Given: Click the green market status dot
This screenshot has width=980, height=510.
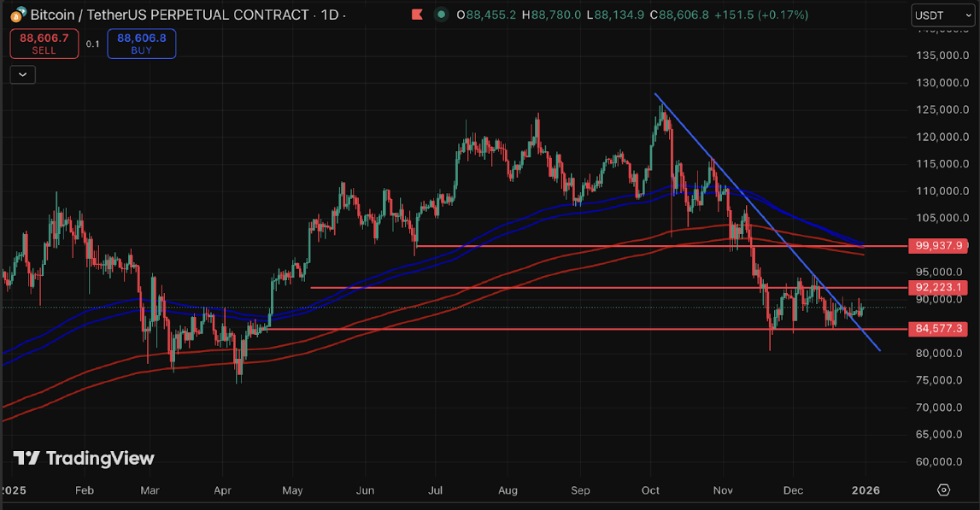Looking at the screenshot, I should [440, 15].
